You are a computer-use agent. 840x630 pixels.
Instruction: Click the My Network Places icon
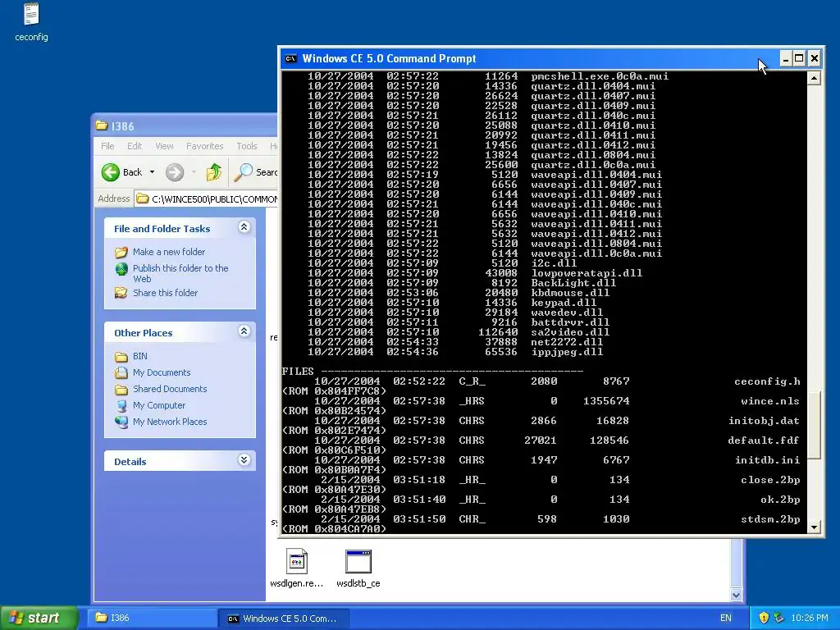pyautogui.click(x=121, y=422)
